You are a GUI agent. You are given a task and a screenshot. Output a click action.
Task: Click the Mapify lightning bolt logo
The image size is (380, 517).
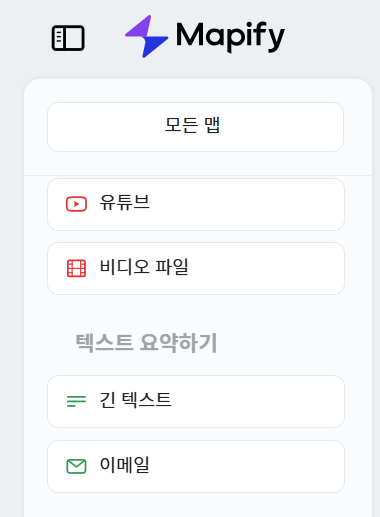coord(146,36)
